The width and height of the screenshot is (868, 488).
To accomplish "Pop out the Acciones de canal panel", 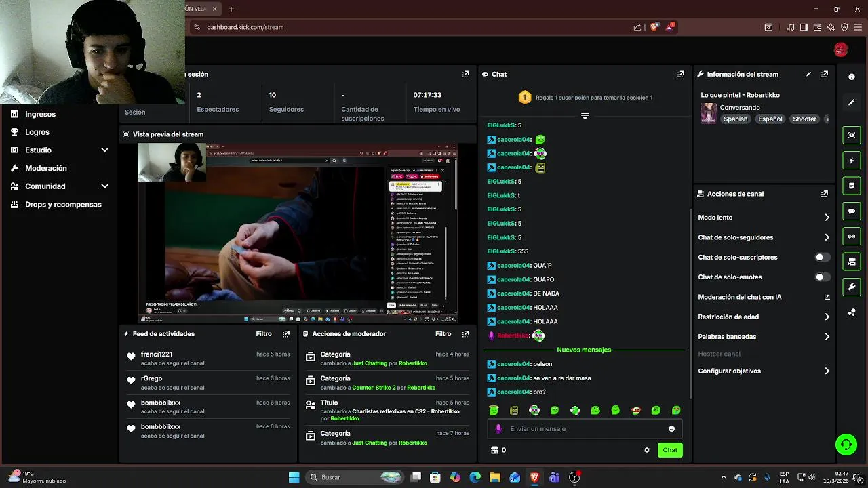I will 825,194.
